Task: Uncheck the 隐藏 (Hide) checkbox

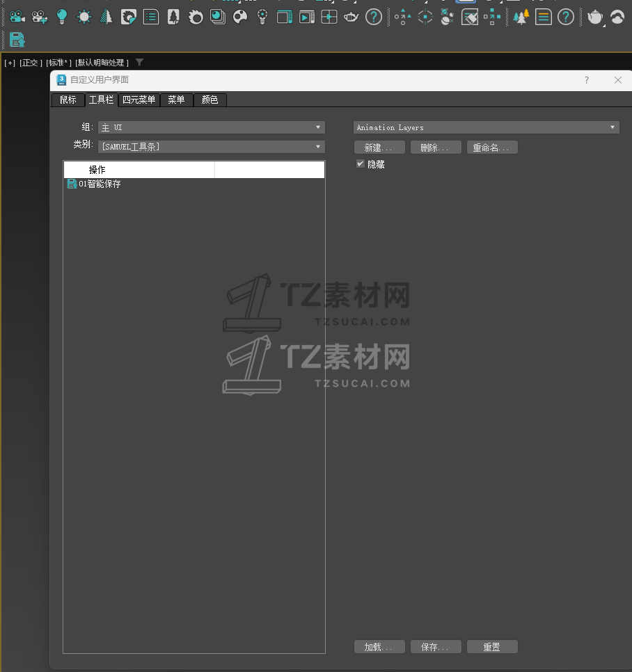Action: [x=361, y=164]
